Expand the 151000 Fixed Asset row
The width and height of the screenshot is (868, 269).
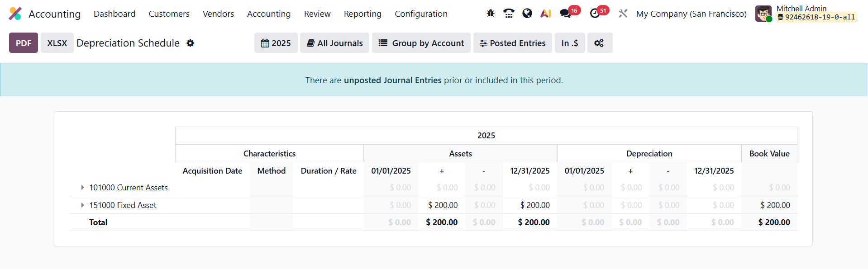(82, 205)
